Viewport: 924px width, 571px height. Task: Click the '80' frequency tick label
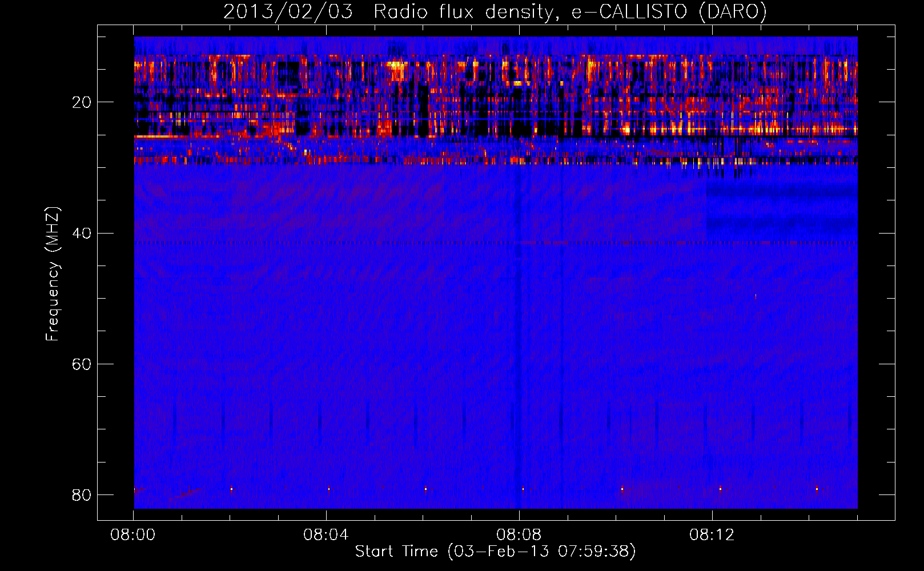[82, 494]
